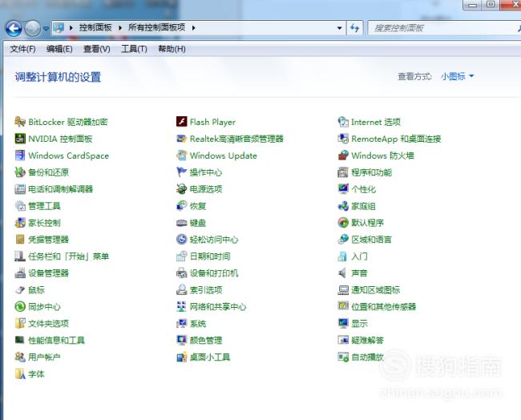Click in the 搜索控制面板 search box
Screen dimensions: 521x420
pyautogui.click(x=443, y=28)
